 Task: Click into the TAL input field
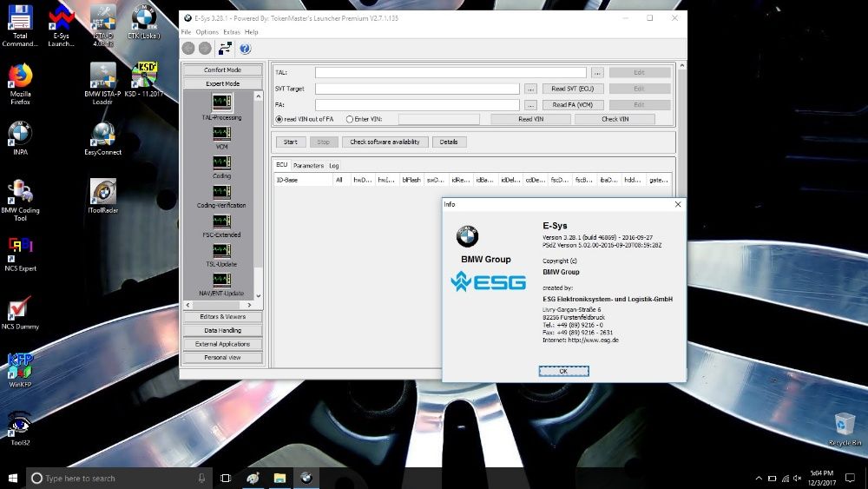point(450,73)
